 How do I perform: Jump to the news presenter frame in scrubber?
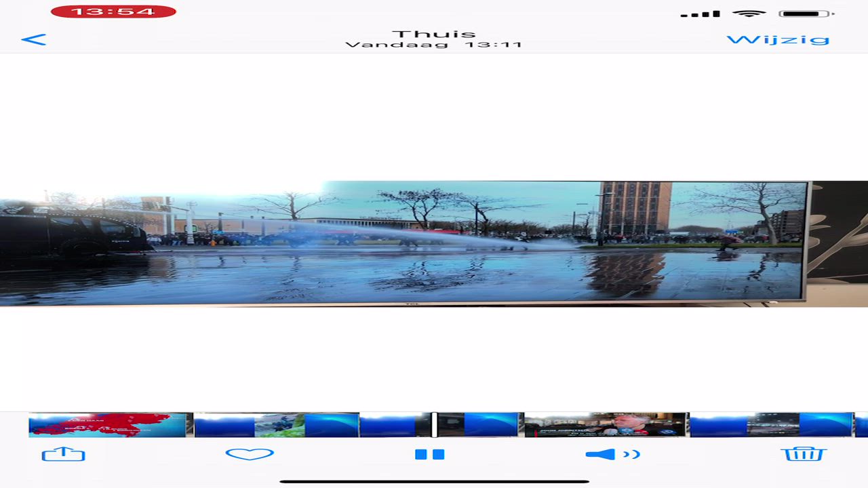pos(606,424)
